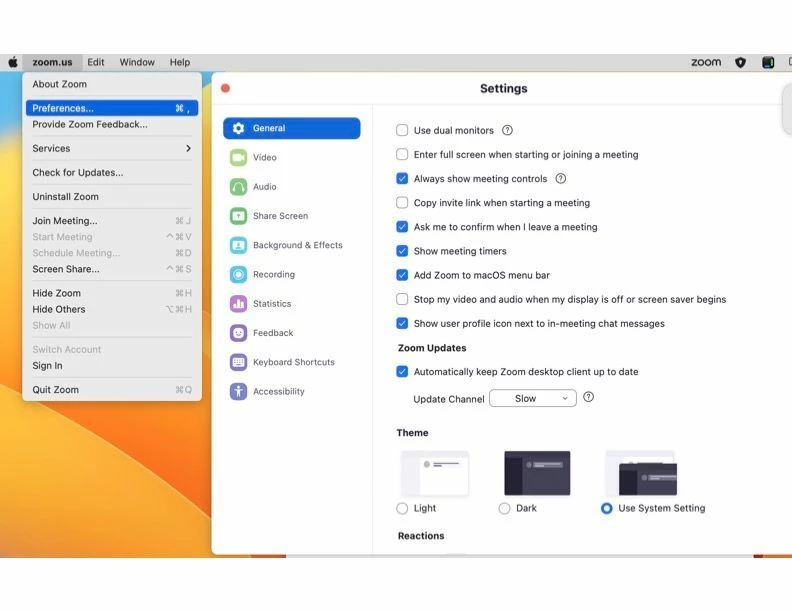This screenshot has height=612, width=792.
Task: Click the Recording icon
Action: [238, 275]
